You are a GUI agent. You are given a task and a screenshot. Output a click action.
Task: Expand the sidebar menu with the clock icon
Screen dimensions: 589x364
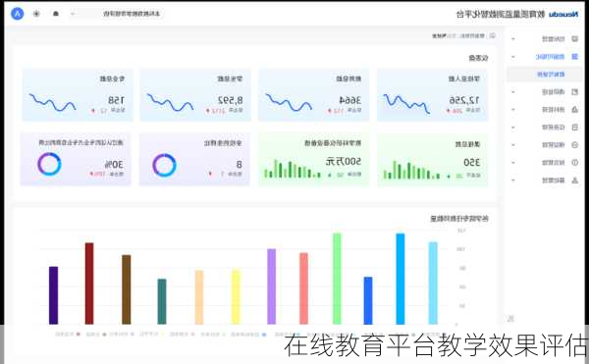point(513,145)
